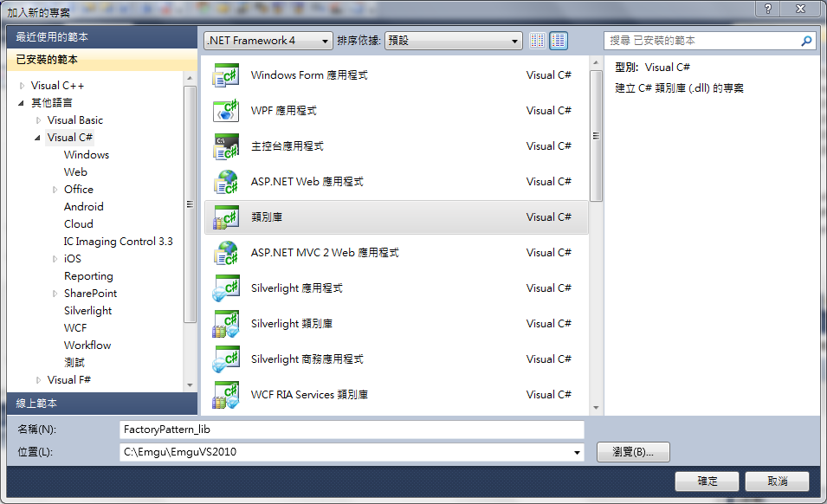Select the Silverlight 商務應用程式 template icon

[226, 359]
